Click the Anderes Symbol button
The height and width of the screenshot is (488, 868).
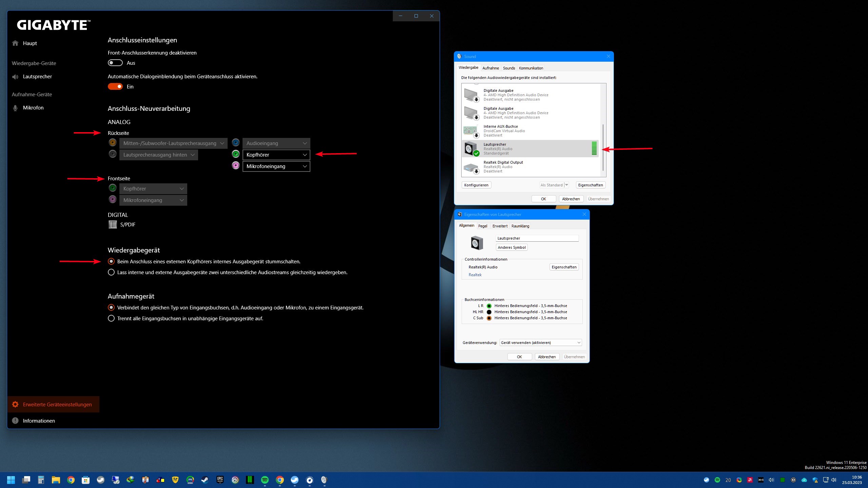pos(512,247)
